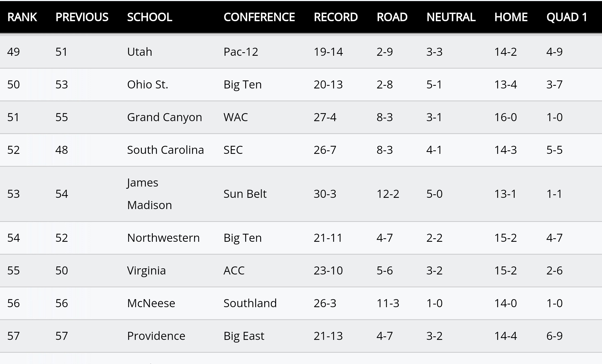Click South Carolina school name
The image size is (602, 364).
tap(165, 150)
